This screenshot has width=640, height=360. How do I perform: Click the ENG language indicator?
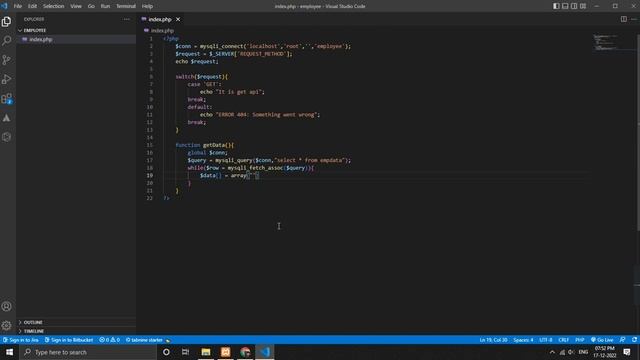[583, 352]
